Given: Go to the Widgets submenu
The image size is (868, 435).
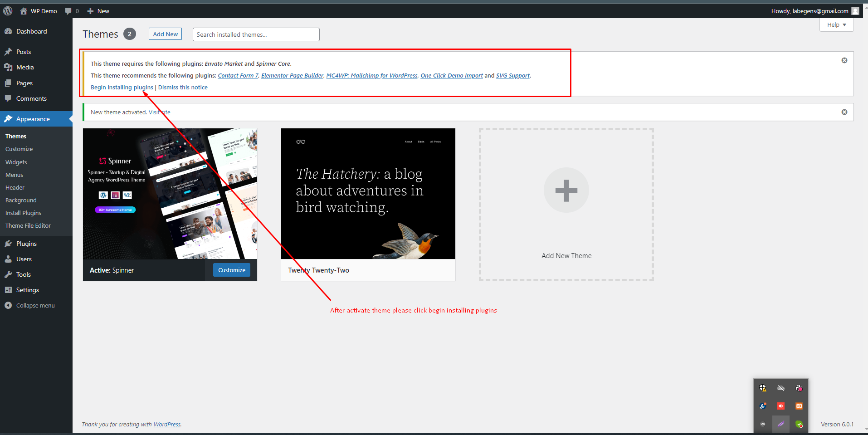Looking at the screenshot, I should (x=16, y=162).
